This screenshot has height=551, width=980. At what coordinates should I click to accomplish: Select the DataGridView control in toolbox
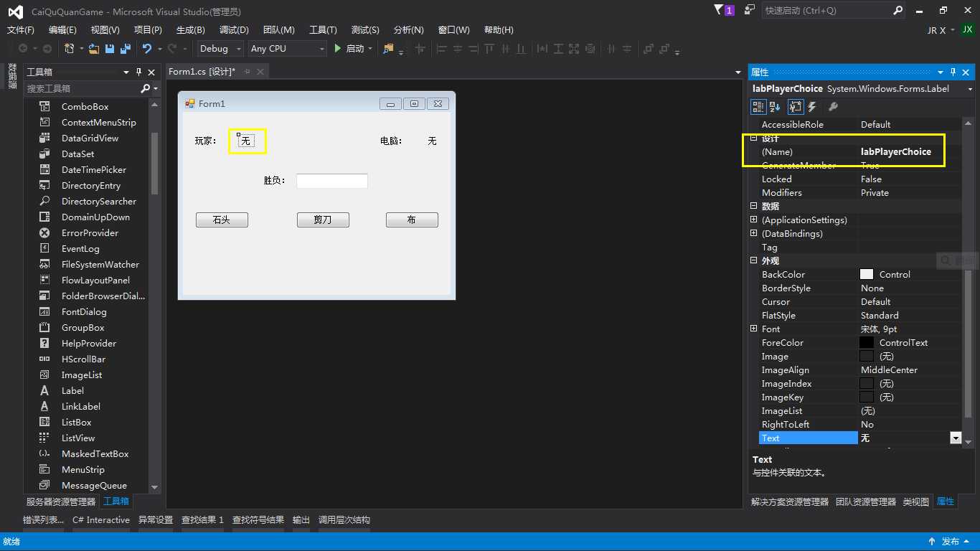tap(90, 138)
